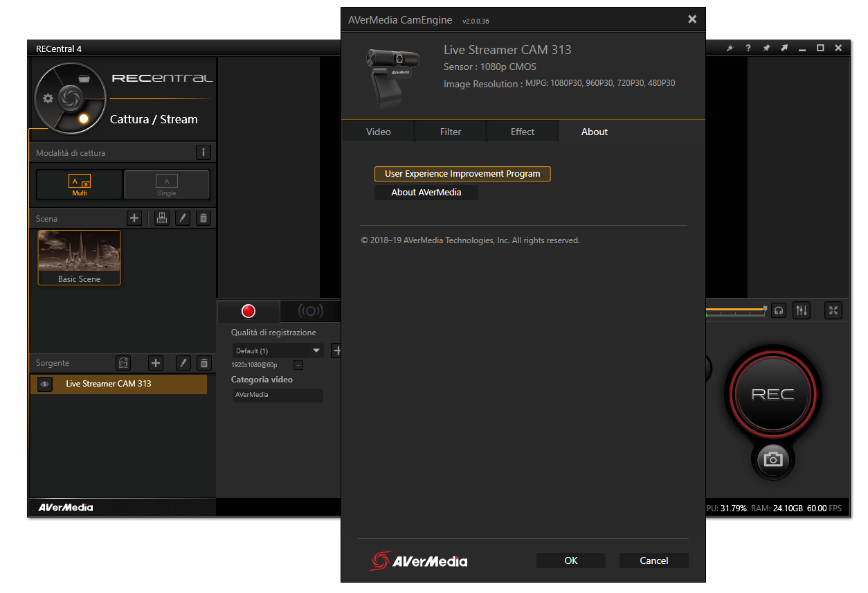Screen dimensions: 868x593
Task: Adjust the orange volume slider handle
Action: pos(765,309)
